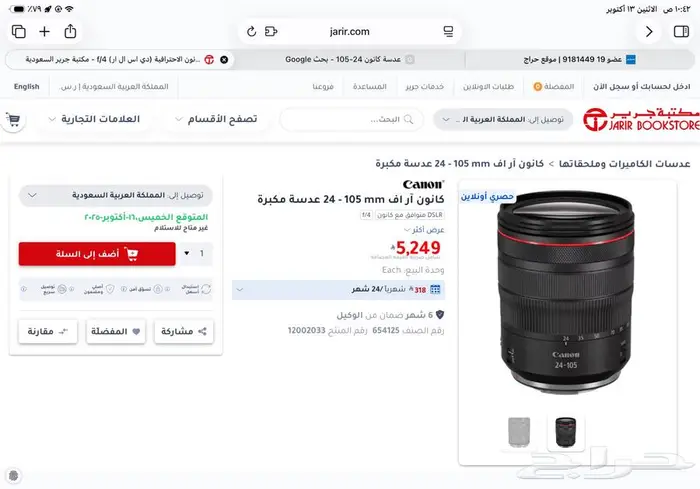Viewport: 700px width, 489px height.
Task: Expand the العلامات التجارية menu
Action: tap(94, 119)
